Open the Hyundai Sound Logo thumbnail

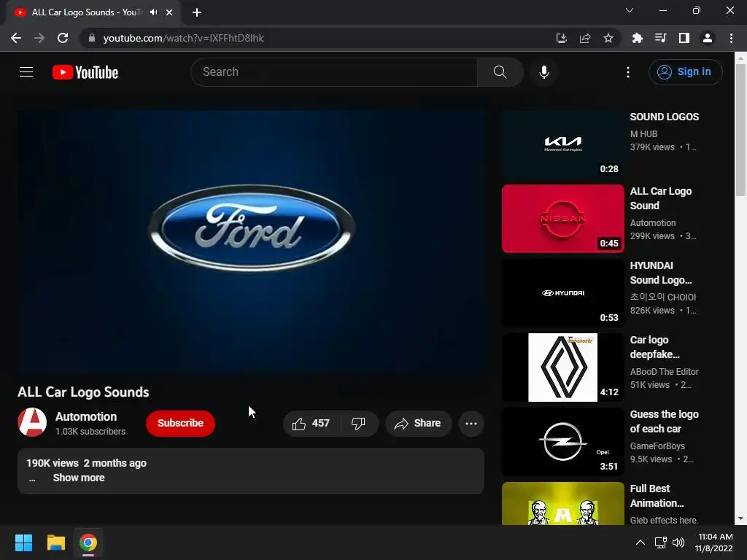pos(562,293)
